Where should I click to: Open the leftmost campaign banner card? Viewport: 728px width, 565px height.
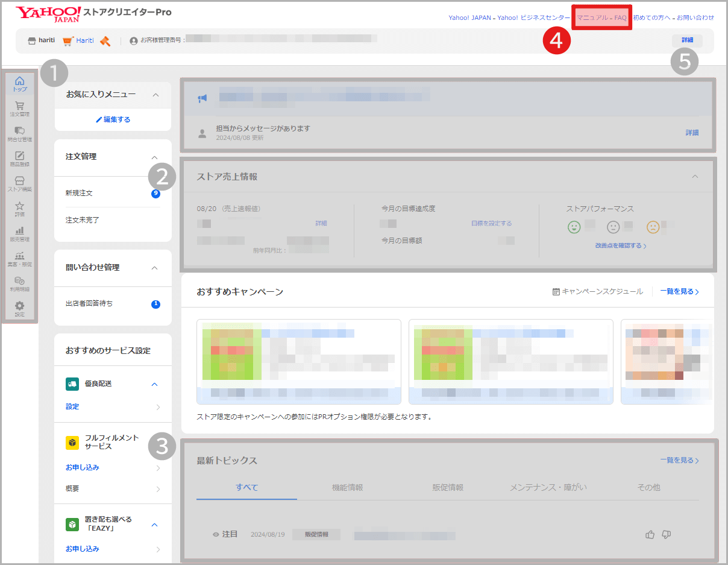(299, 362)
